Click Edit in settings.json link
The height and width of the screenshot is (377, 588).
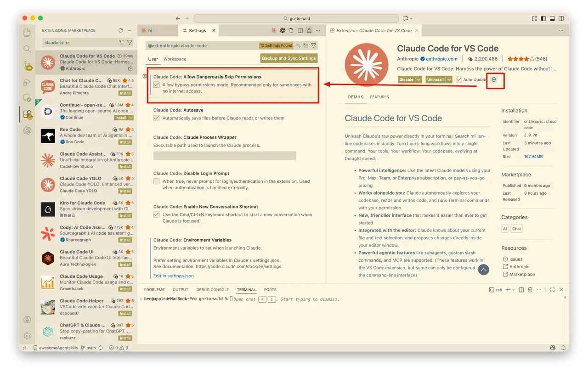point(174,276)
